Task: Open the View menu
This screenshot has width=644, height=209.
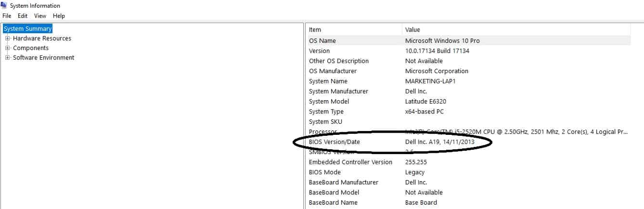Action: coord(40,16)
